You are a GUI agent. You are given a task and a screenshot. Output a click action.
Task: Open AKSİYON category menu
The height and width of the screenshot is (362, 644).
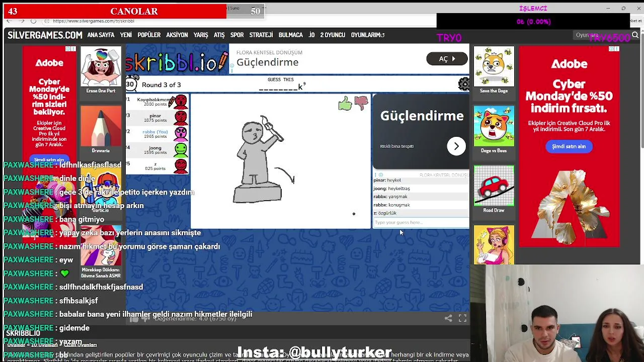click(177, 35)
